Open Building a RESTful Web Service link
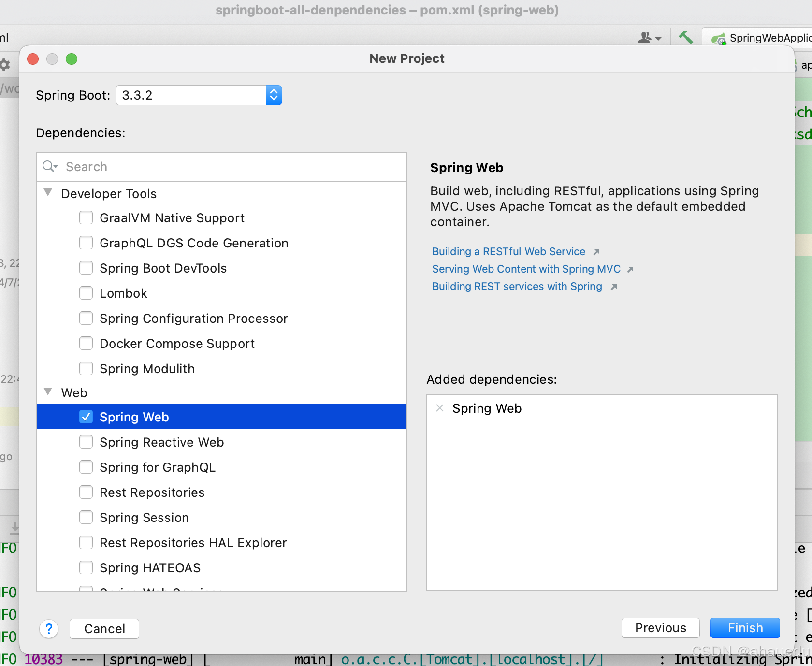Screen dimensions: 812x666 [x=508, y=252]
